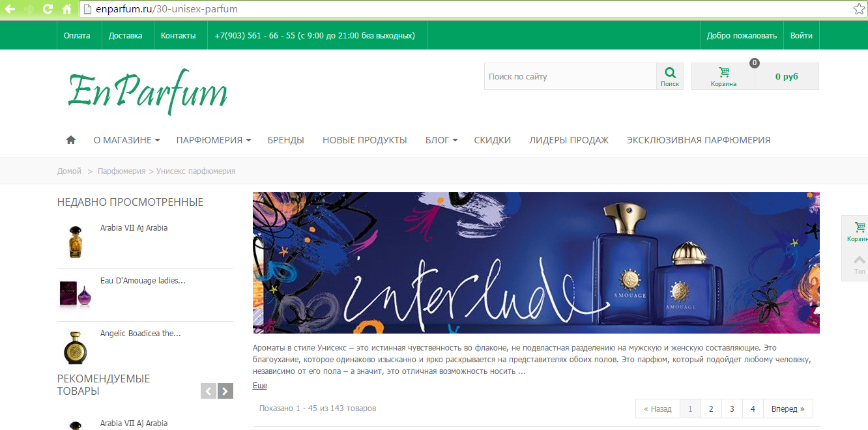
Task: Open Arabia VII Aj Arabia in Рекомендуемые товары
Action: click(134, 423)
